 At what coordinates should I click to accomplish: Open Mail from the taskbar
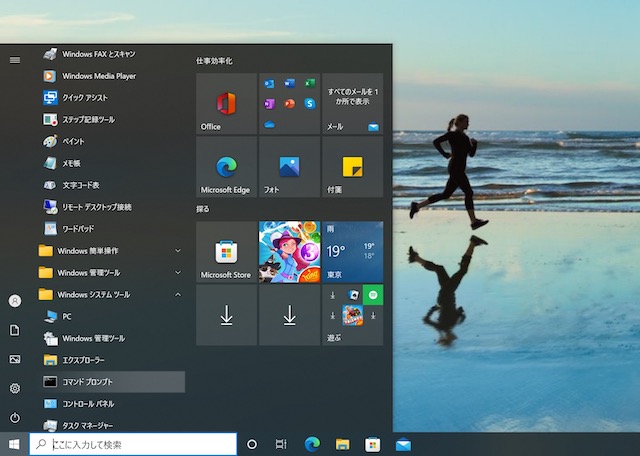[403, 444]
